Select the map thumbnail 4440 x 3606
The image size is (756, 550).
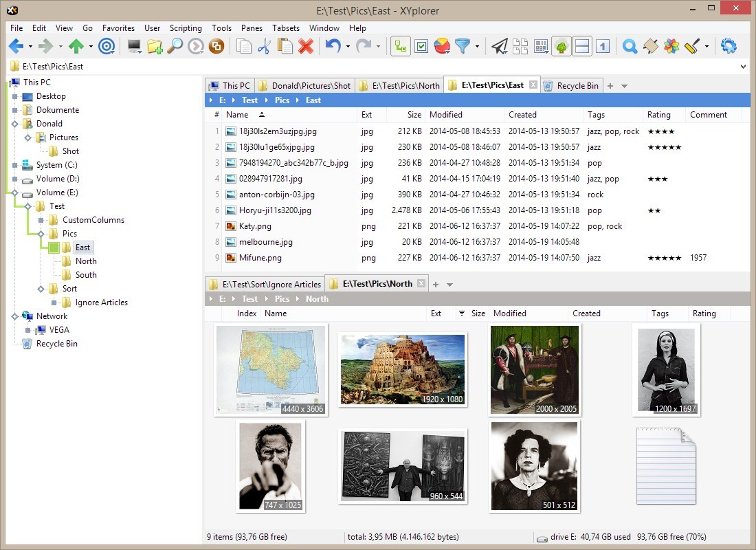point(271,370)
